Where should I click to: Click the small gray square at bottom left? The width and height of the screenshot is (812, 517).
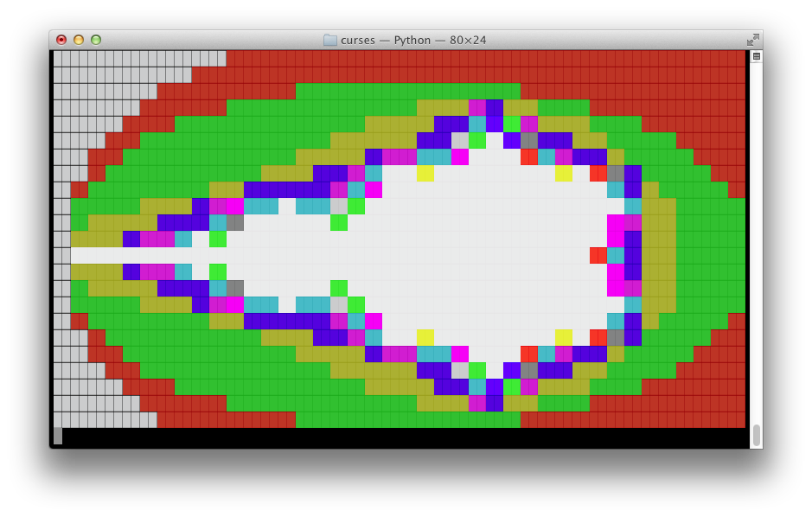pos(59,437)
